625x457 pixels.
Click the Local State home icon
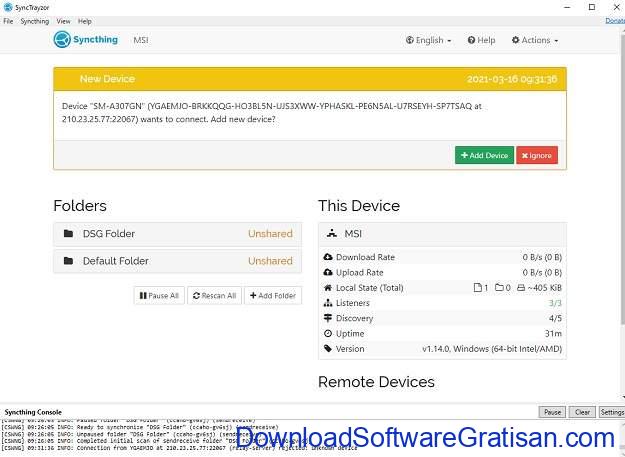click(x=328, y=288)
